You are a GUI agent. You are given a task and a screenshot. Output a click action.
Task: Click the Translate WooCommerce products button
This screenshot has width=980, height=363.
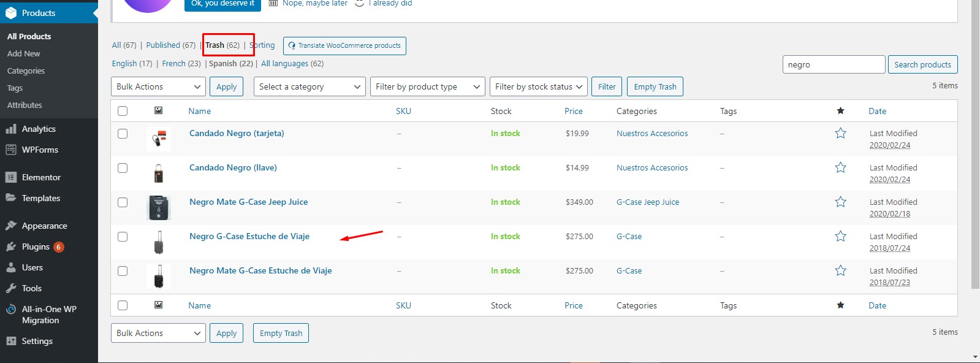[x=344, y=45]
